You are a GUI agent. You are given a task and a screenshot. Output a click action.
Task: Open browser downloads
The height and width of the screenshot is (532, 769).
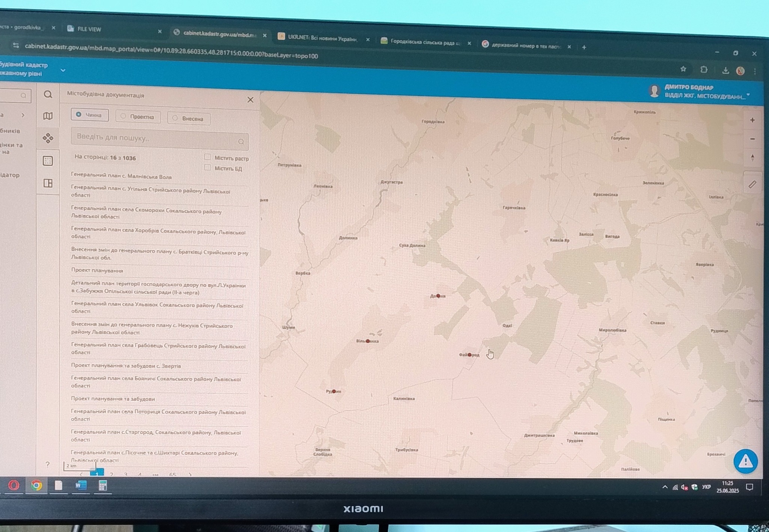[x=725, y=71]
